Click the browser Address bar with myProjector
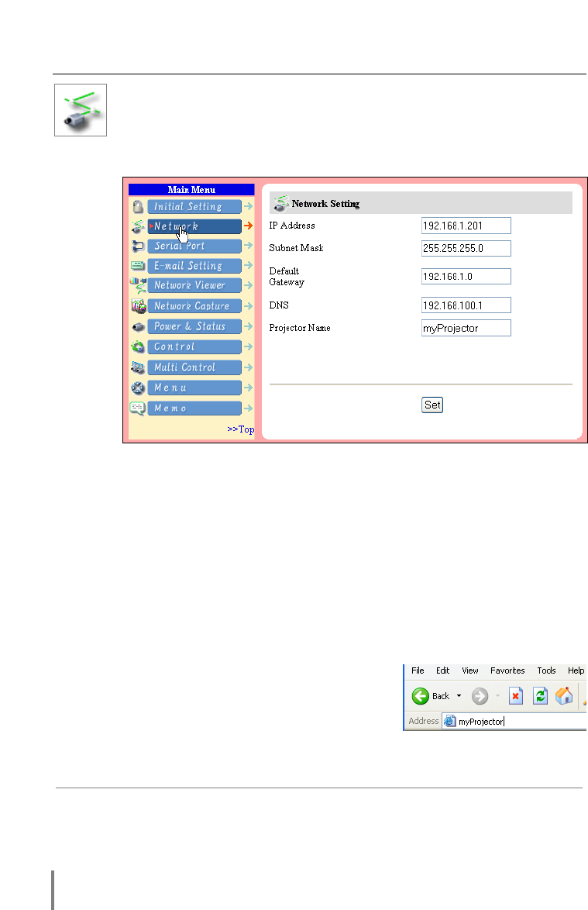This screenshot has height=910, width=588. 515,722
